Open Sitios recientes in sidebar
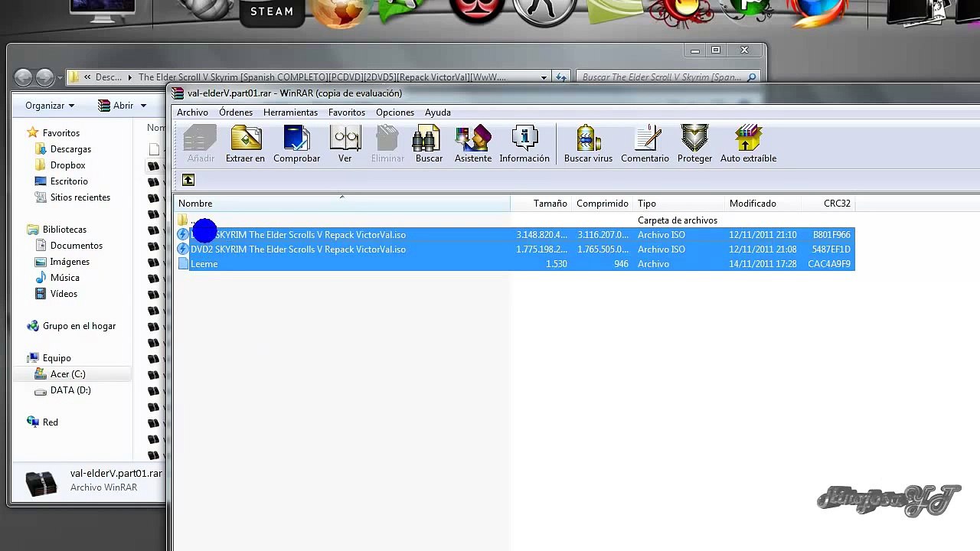This screenshot has height=551, width=980. click(x=80, y=197)
